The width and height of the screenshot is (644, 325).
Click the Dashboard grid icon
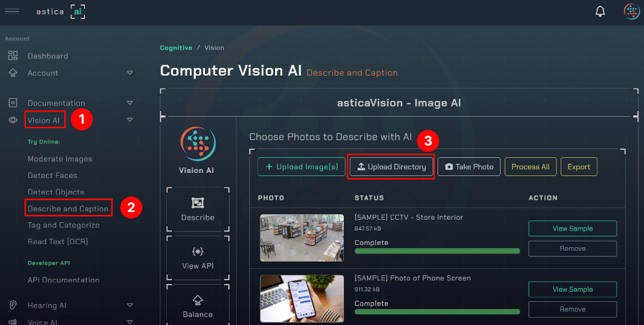12,56
